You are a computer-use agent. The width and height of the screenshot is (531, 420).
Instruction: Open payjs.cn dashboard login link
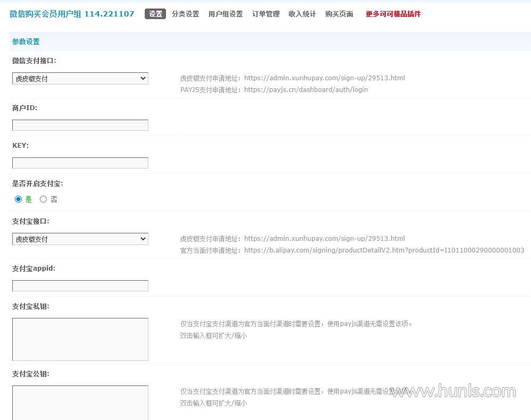[306, 90]
